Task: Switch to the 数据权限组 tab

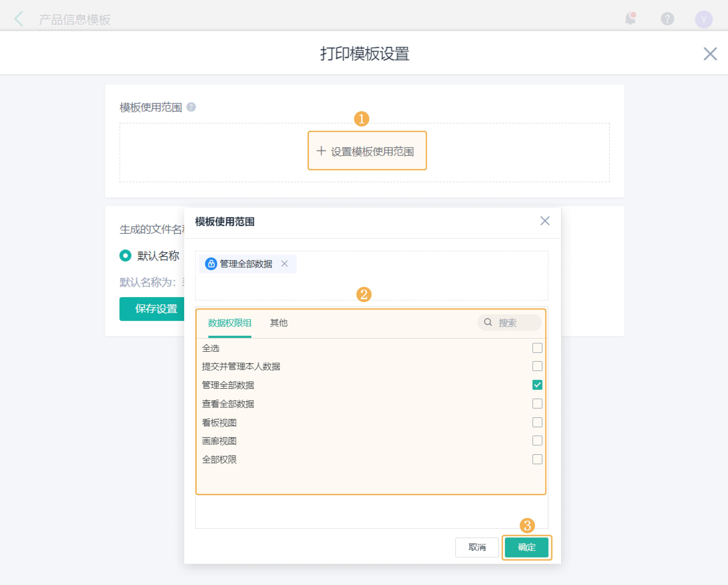Action: tap(230, 323)
